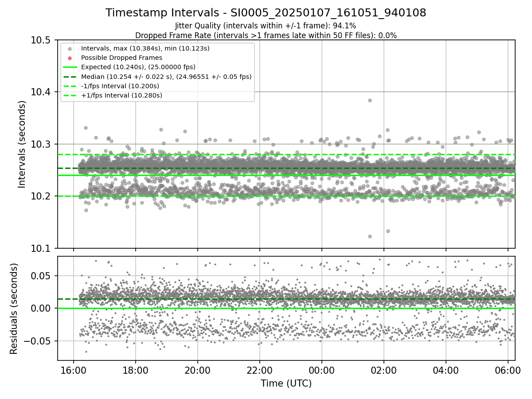Click legend entry 'Possible Dropped Frames'

coord(121,58)
